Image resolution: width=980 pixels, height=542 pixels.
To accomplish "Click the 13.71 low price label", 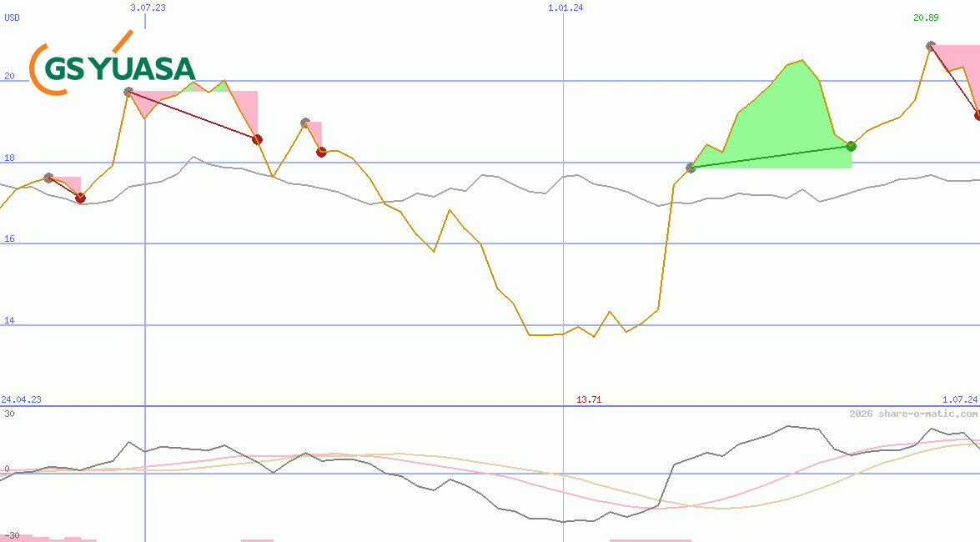I will coord(589,399).
